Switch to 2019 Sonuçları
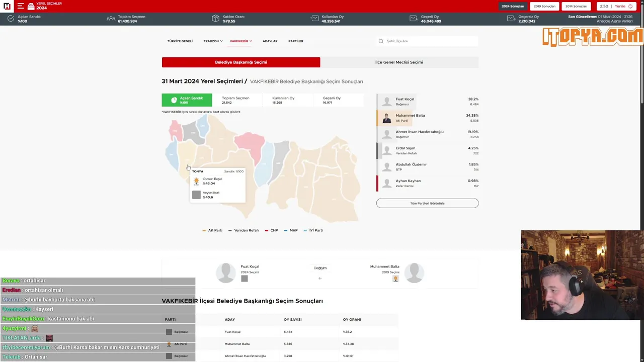This screenshot has height=362, width=644. [x=544, y=6]
